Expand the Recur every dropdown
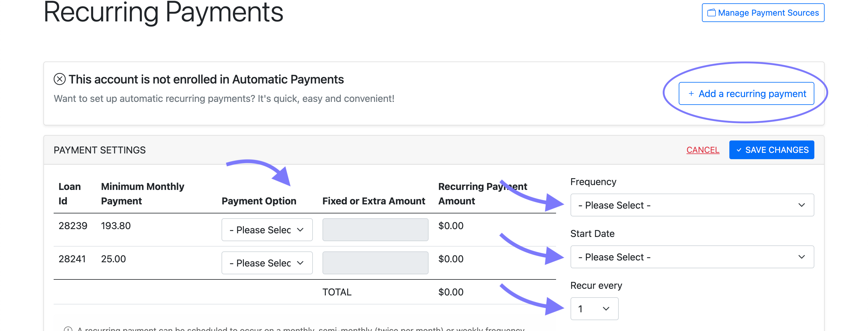The height and width of the screenshot is (331, 868). pyautogui.click(x=594, y=308)
